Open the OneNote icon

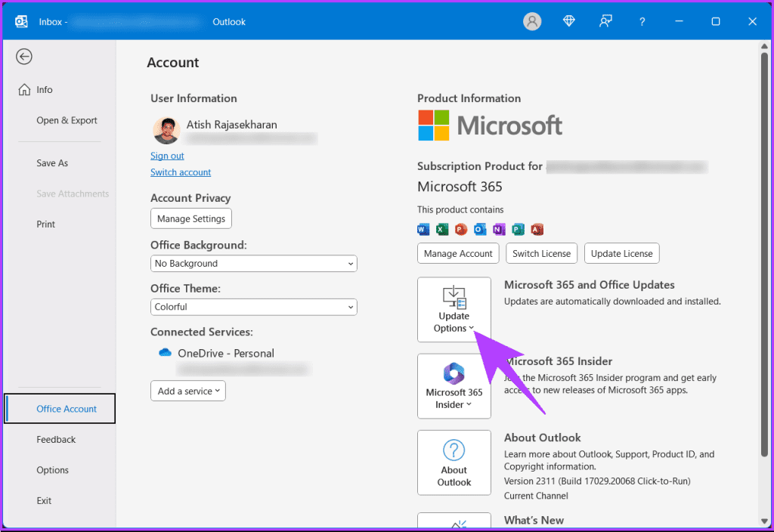click(499, 229)
